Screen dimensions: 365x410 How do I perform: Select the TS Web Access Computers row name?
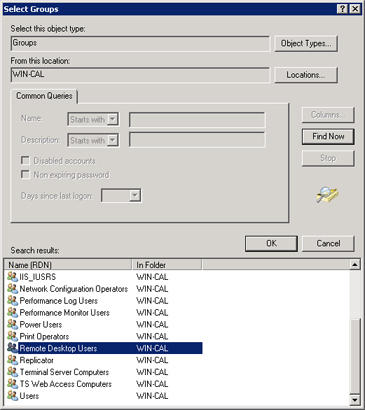[66, 384]
